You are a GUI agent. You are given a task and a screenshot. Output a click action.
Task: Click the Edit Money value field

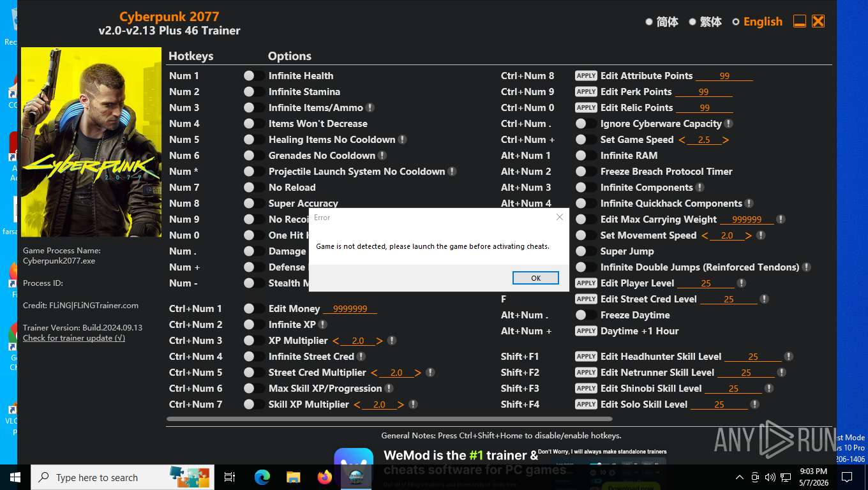click(350, 309)
